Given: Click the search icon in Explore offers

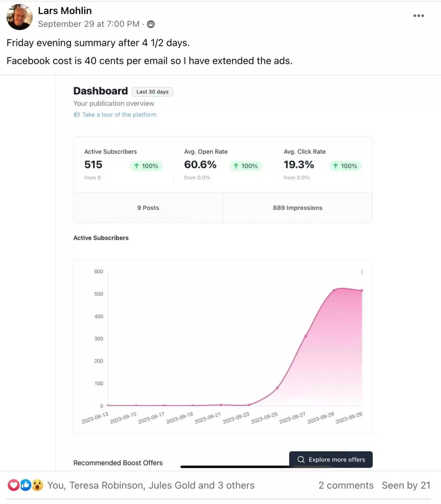Looking at the screenshot, I should tap(301, 460).
